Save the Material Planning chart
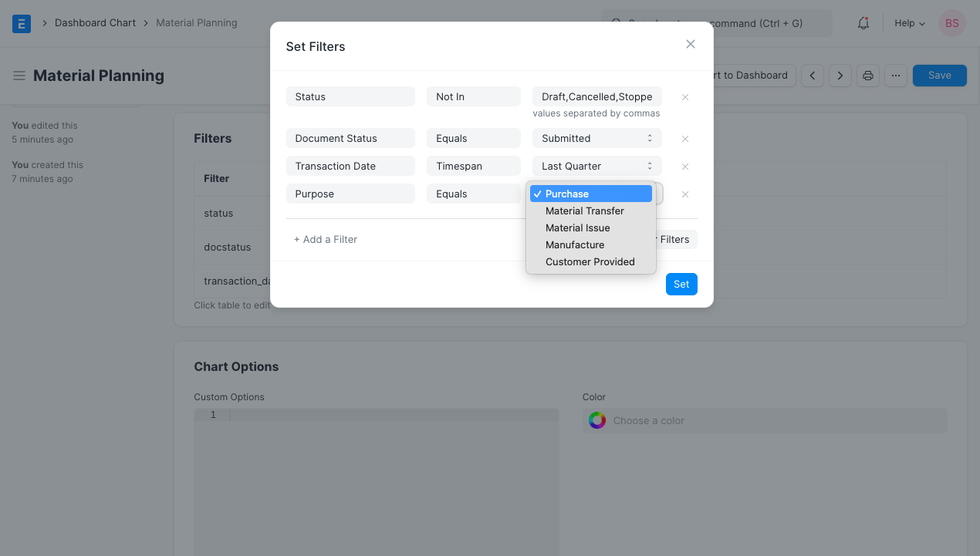This screenshot has height=556, width=980. pos(939,75)
